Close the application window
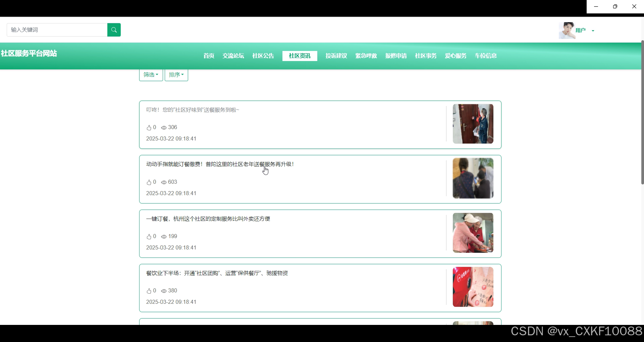 [x=634, y=7]
